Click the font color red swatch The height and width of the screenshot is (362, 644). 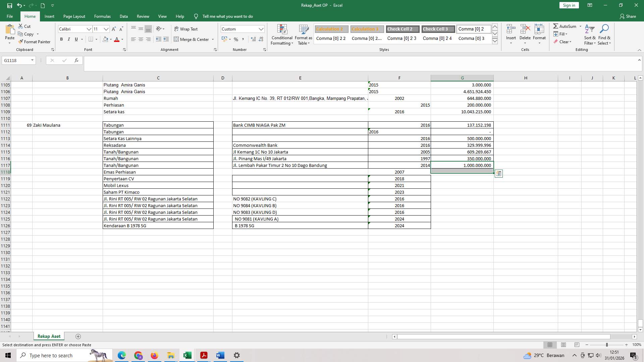click(x=117, y=40)
